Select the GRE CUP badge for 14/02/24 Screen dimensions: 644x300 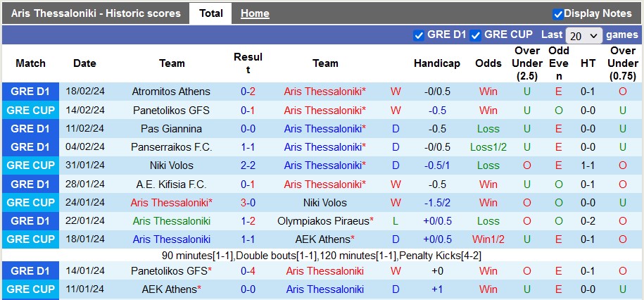30,110
